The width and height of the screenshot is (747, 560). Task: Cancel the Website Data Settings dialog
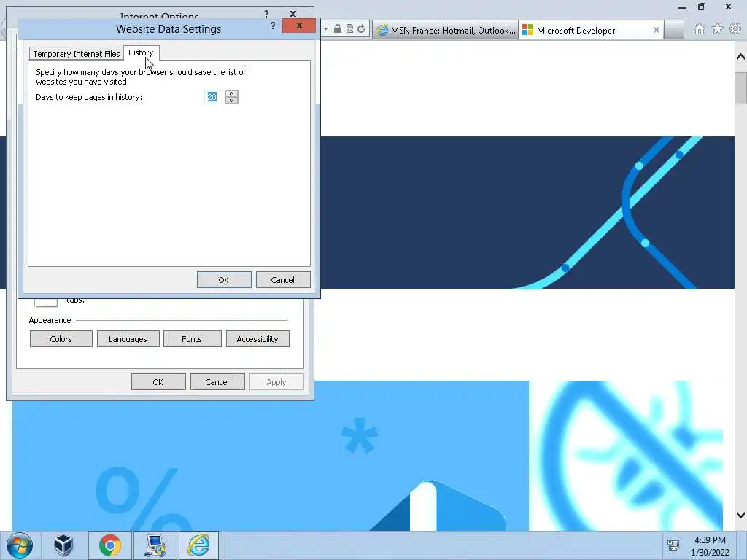point(283,280)
